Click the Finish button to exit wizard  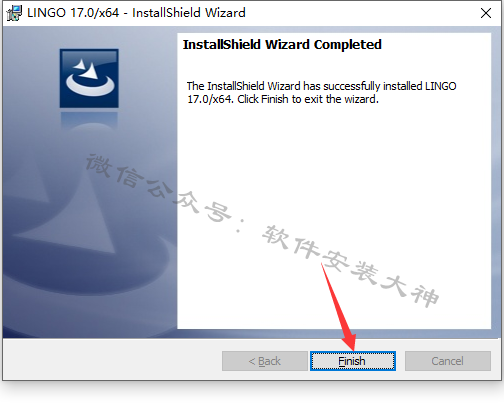pyautogui.click(x=353, y=361)
